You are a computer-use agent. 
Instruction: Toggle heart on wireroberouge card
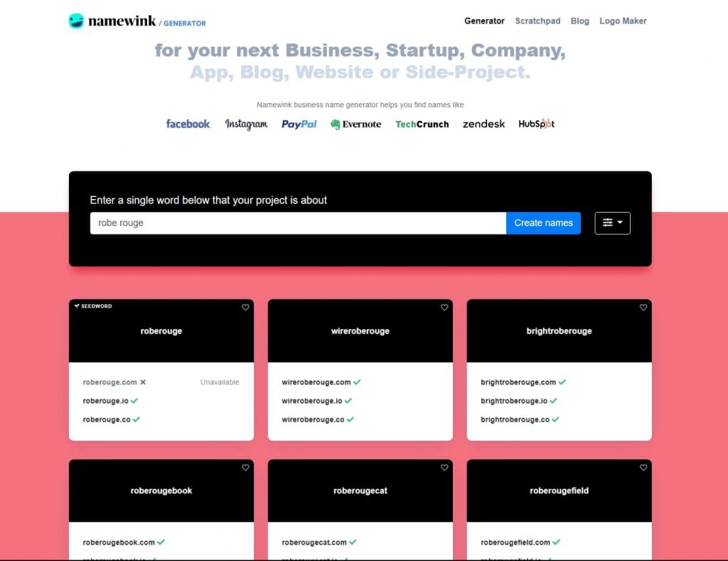tap(444, 308)
